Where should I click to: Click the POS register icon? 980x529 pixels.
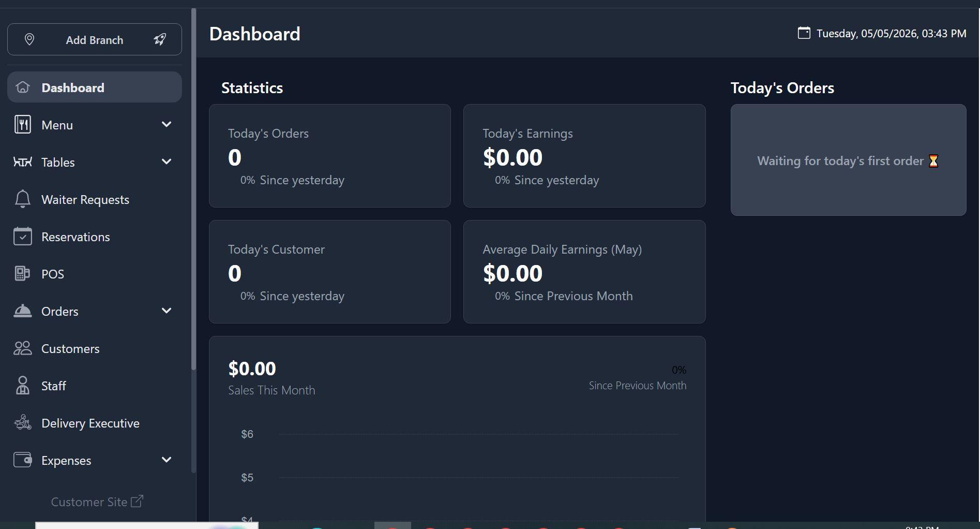pos(23,274)
